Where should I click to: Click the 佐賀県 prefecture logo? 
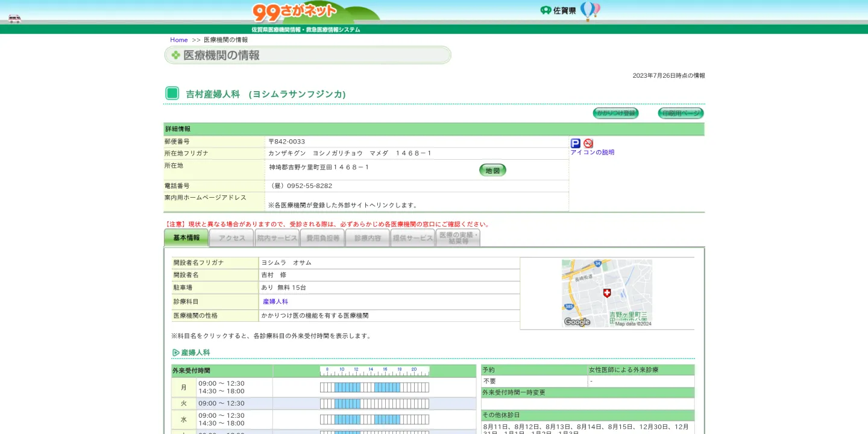point(558,10)
